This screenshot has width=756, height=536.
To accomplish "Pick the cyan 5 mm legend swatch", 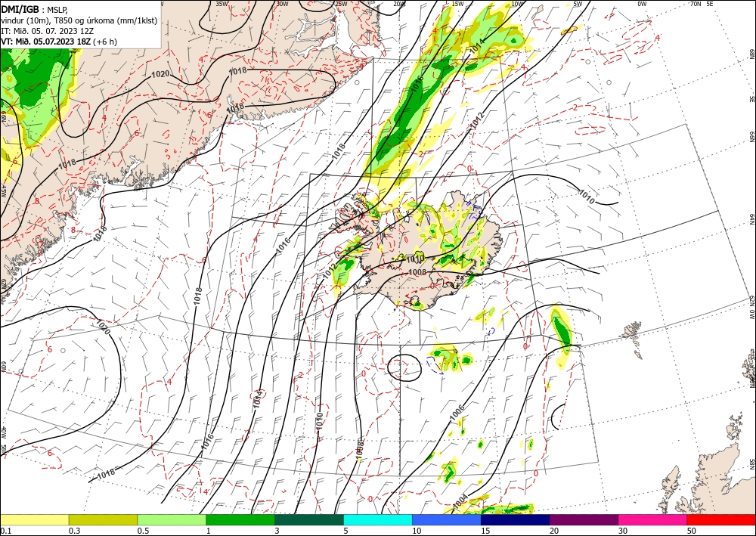I will click(x=378, y=519).
